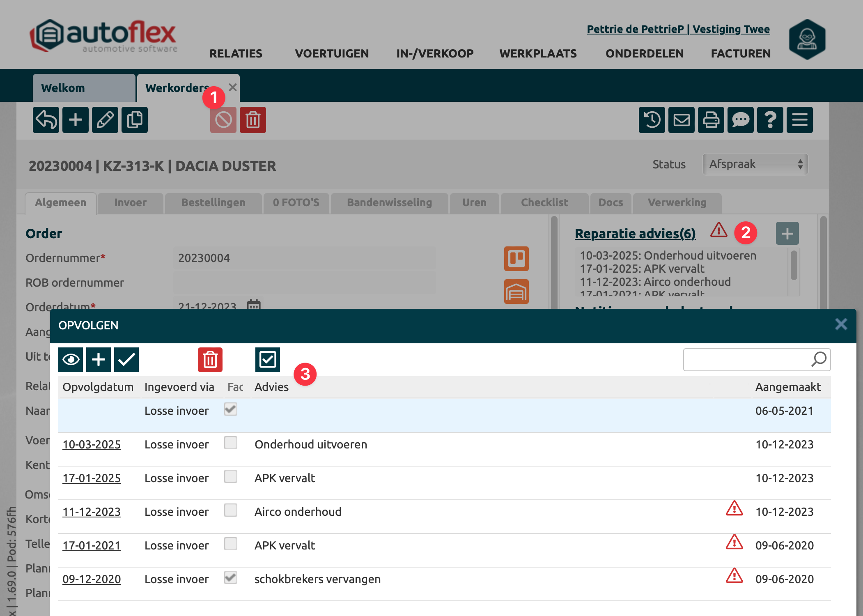Click the history clock icon

click(652, 120)
